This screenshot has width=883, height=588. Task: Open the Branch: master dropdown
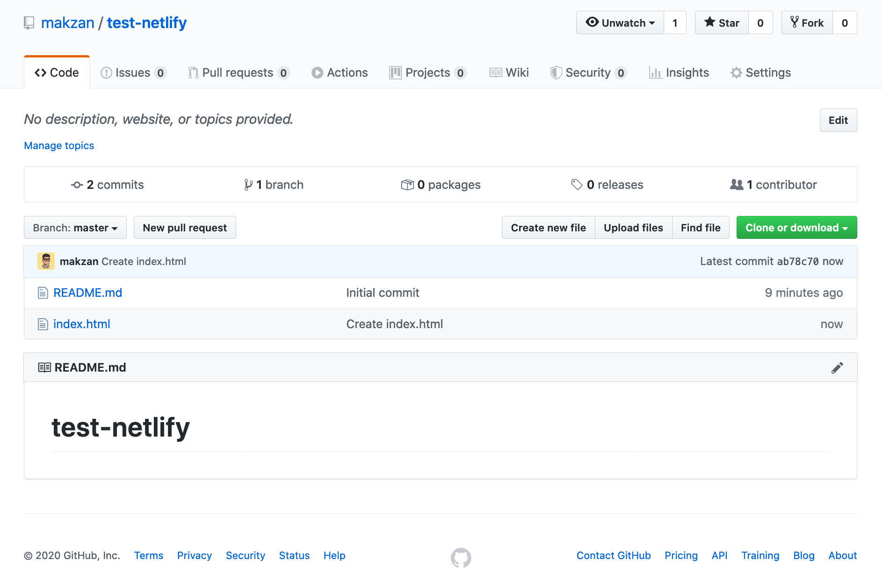pos(75,228)
